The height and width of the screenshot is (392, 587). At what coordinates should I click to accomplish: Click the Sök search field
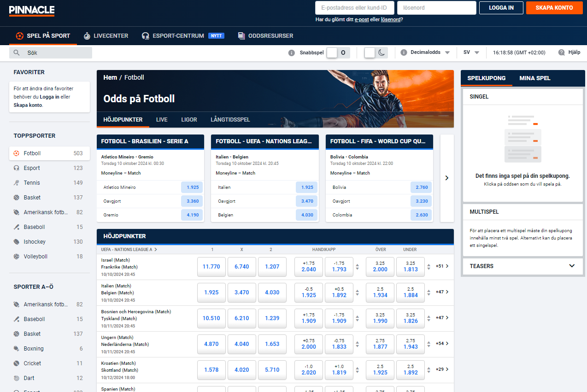click(x=51, y=53)
